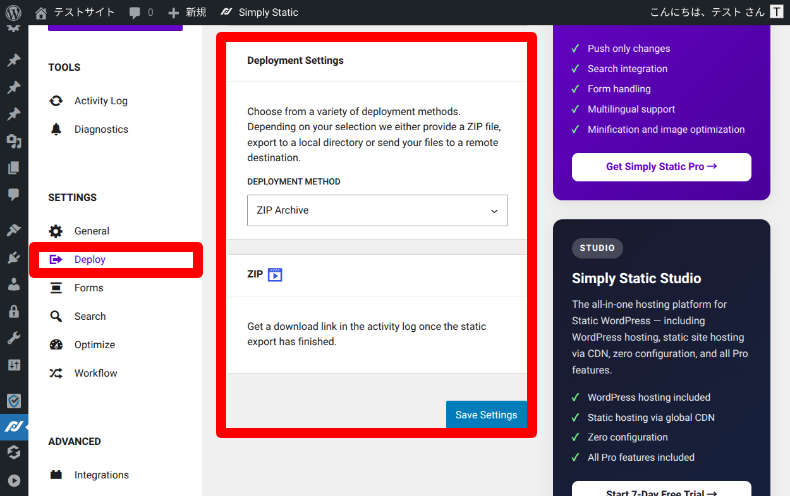Click the circular sync arrows icon in the sidebar
This screenshot has width=790, height=496.
[14, 452]
